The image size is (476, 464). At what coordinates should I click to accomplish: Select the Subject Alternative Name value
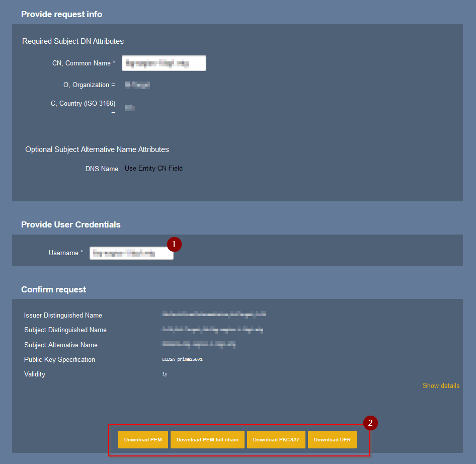199,345
